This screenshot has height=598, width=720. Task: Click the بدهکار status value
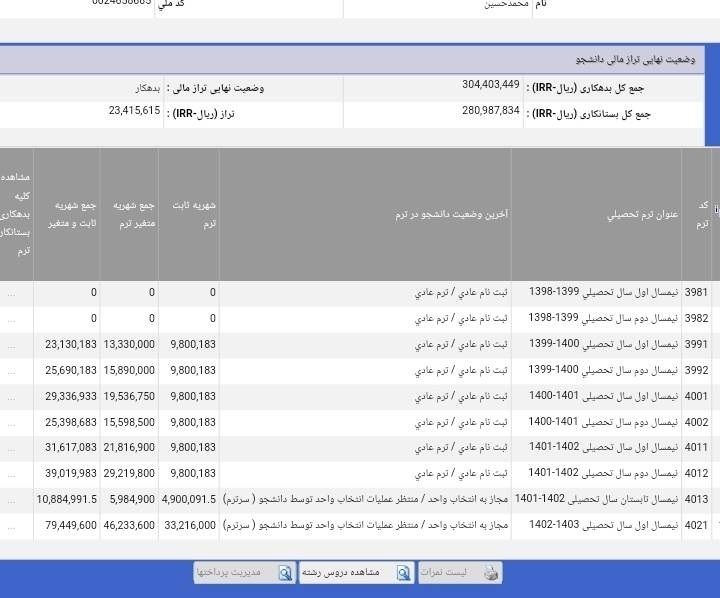pos(148,88)
